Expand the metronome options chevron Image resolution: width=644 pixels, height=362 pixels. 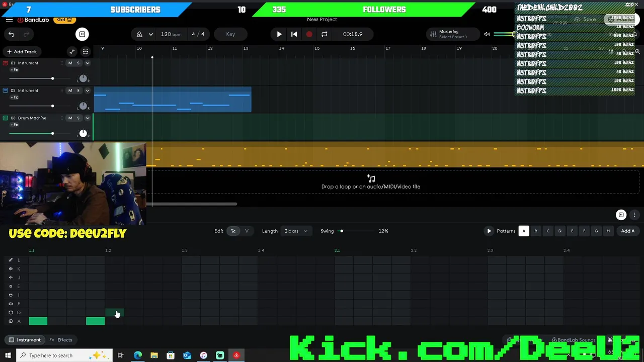150,34
